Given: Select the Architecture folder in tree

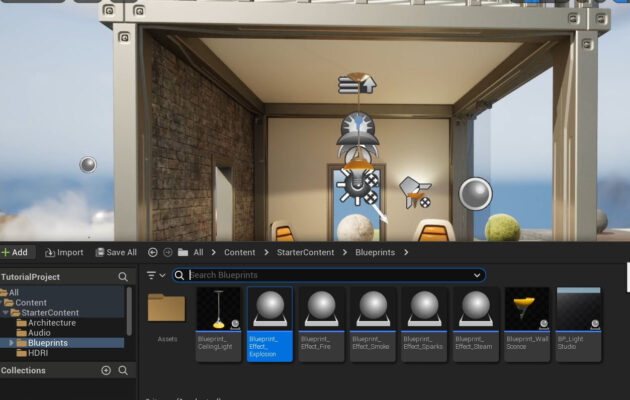Looking at the screenshot, I should tap(51, 323).
